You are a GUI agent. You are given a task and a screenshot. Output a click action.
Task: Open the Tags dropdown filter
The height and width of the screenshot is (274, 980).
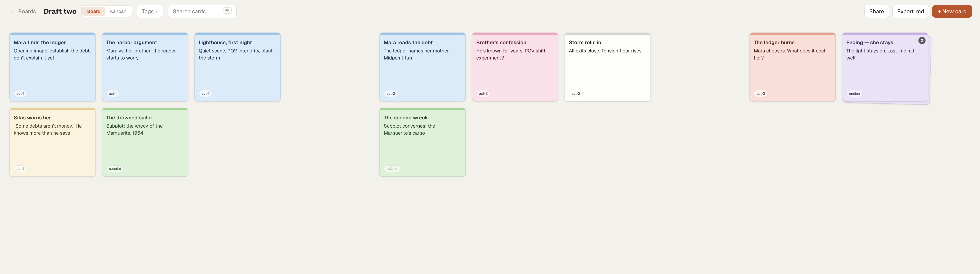click(x=150, y=11)
